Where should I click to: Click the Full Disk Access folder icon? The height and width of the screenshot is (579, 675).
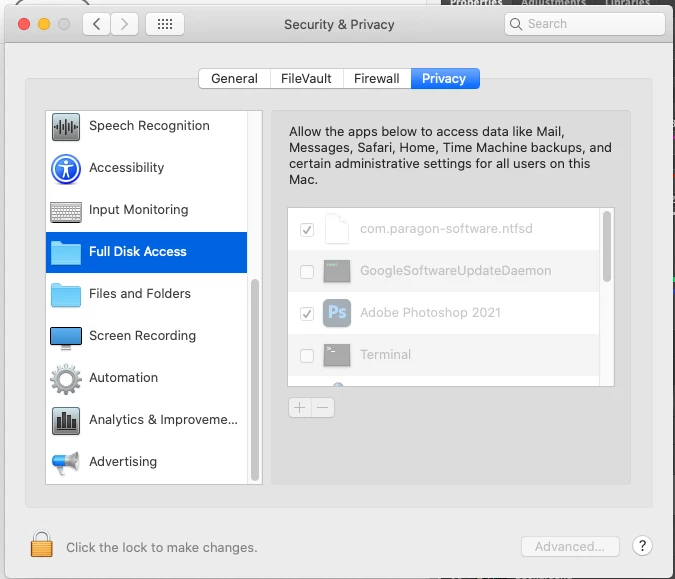66,252
